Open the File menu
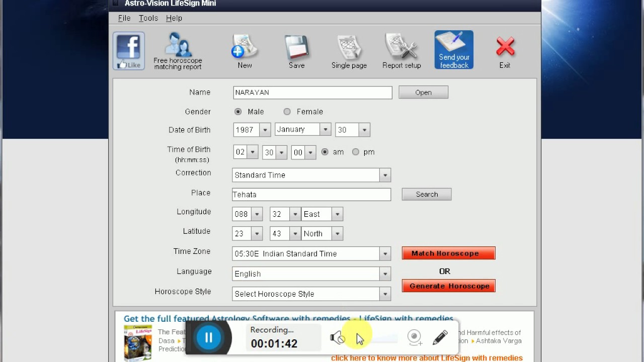Viewport: 644px width, 362px height. [x=124, y=18]
